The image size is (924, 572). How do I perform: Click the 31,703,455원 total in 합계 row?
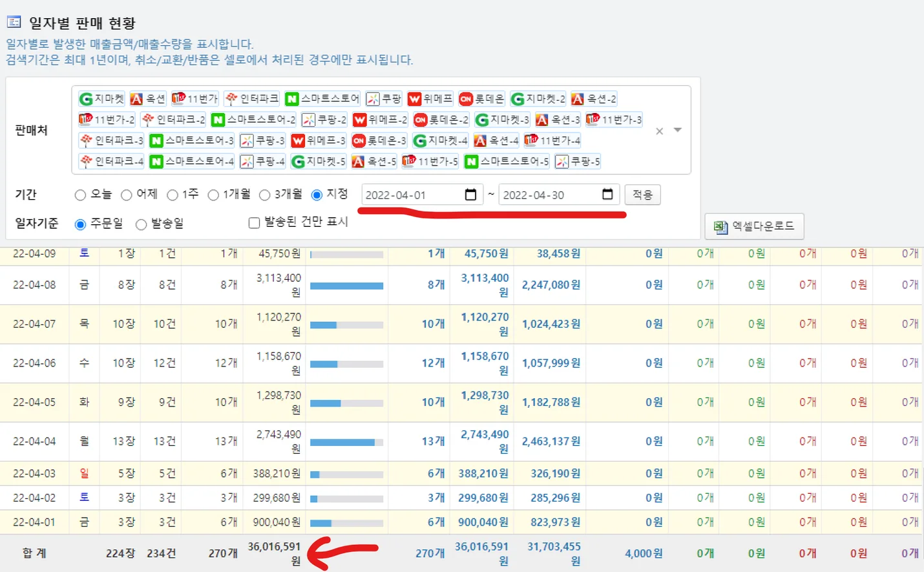pos(554,554)
